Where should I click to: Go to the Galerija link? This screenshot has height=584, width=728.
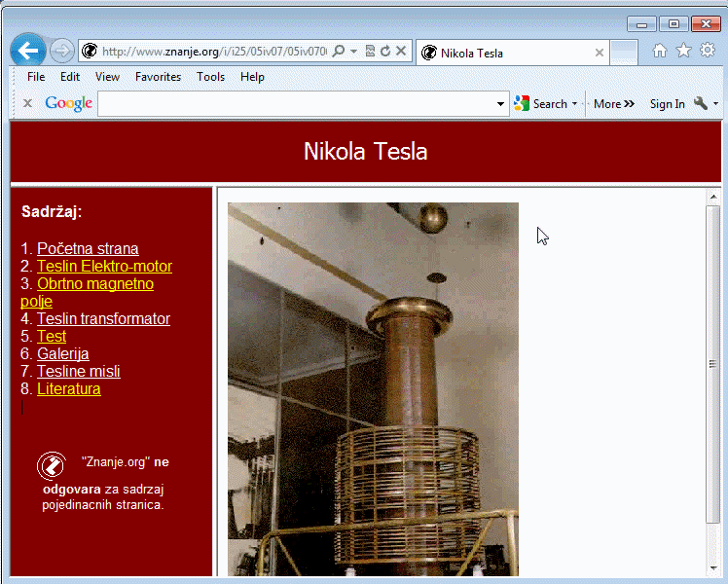coord(62,353)
